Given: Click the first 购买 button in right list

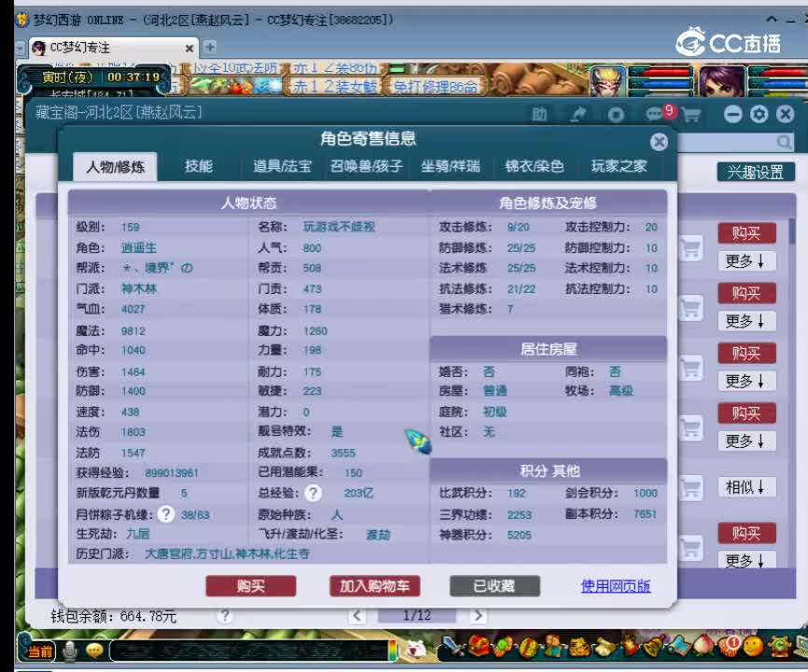Looking at the screenshot, I should coord(746,233).
